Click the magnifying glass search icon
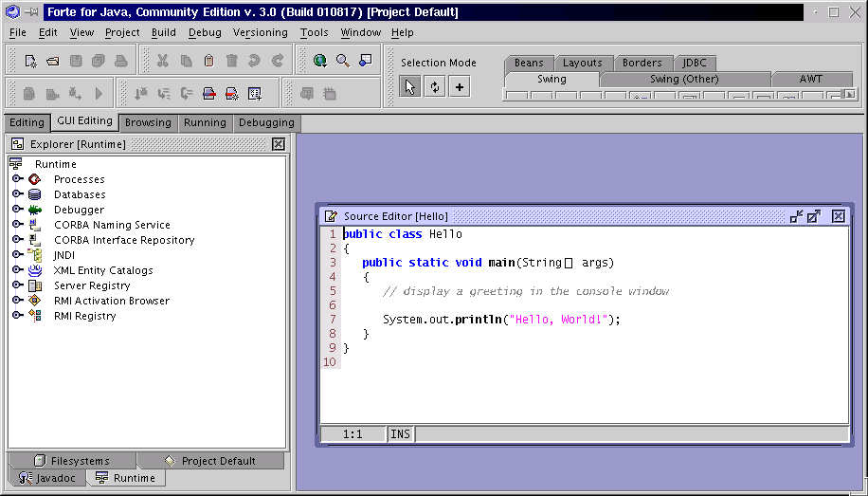 coord(343,61)
